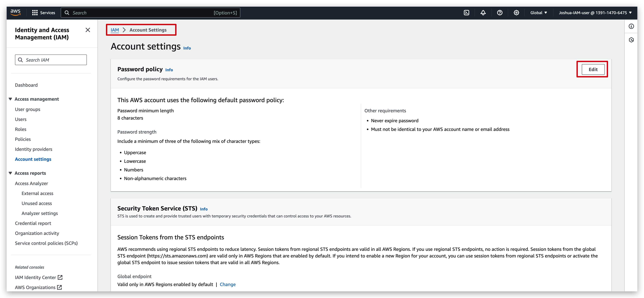Open the Help menu question mark icon

pos(500,12)
